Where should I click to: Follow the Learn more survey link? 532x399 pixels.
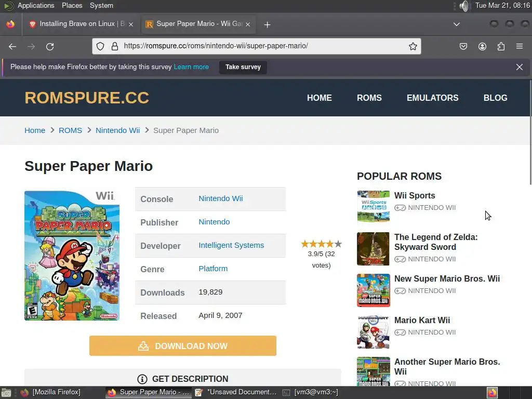tap(191, 67)
